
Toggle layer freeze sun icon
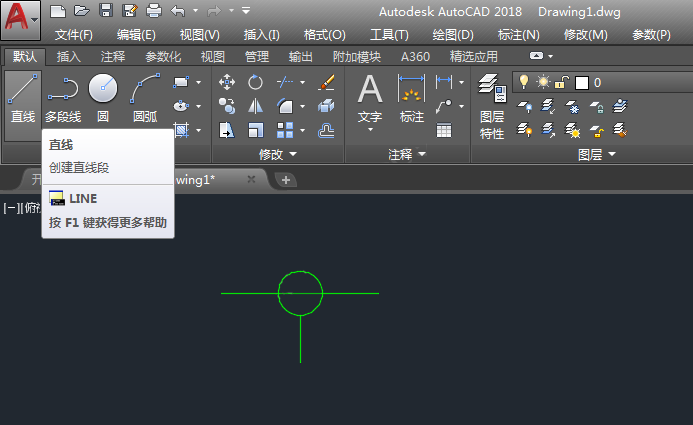coord(543,82)
